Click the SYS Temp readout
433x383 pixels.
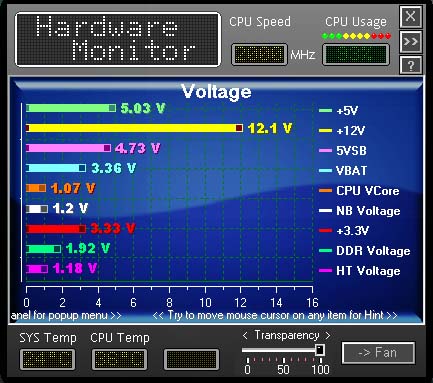coord(47,359)
